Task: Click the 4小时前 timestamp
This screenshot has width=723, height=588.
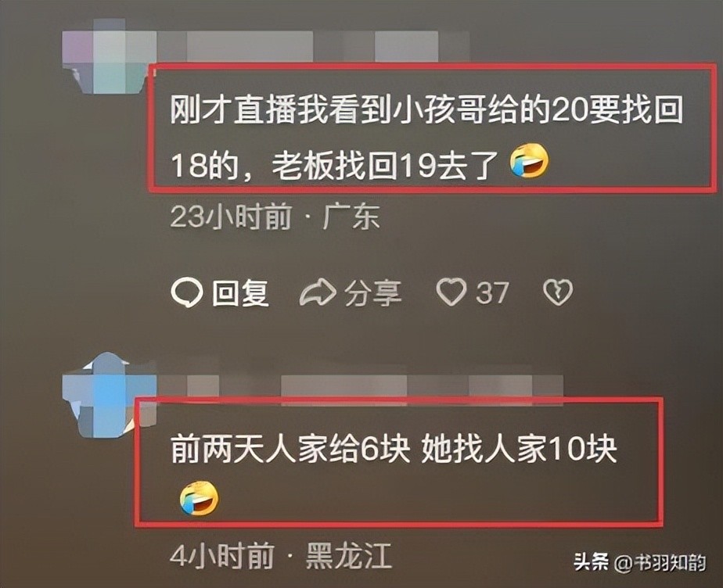Action: (x=221, y=555)
